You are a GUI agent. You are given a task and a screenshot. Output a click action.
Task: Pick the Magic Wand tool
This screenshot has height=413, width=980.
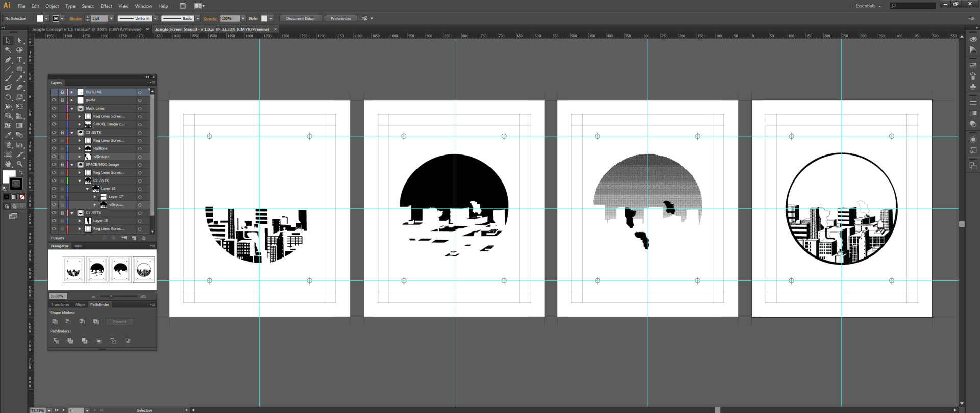pos(8,50)
